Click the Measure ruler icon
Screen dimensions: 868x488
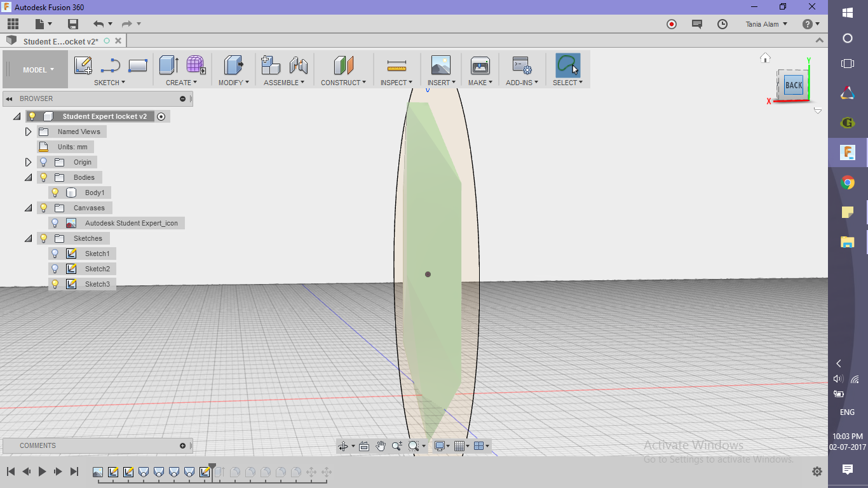pyautogui.click(x=397, y=65)
